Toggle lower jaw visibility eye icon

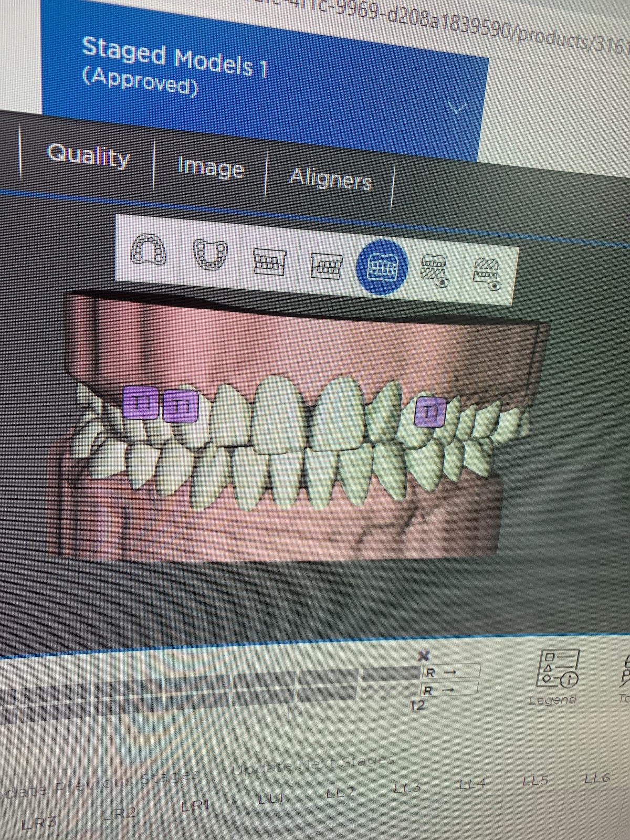[x=435, y=272]
